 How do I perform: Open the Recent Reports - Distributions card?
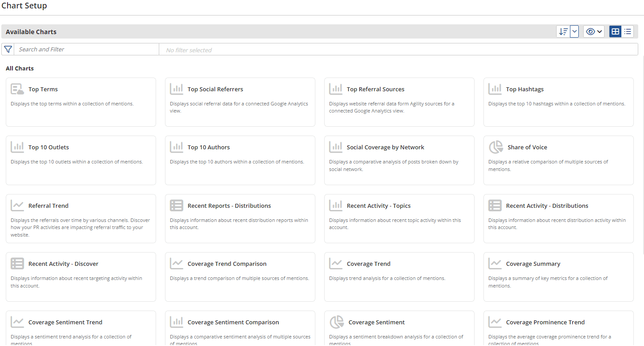click(240, 218)
